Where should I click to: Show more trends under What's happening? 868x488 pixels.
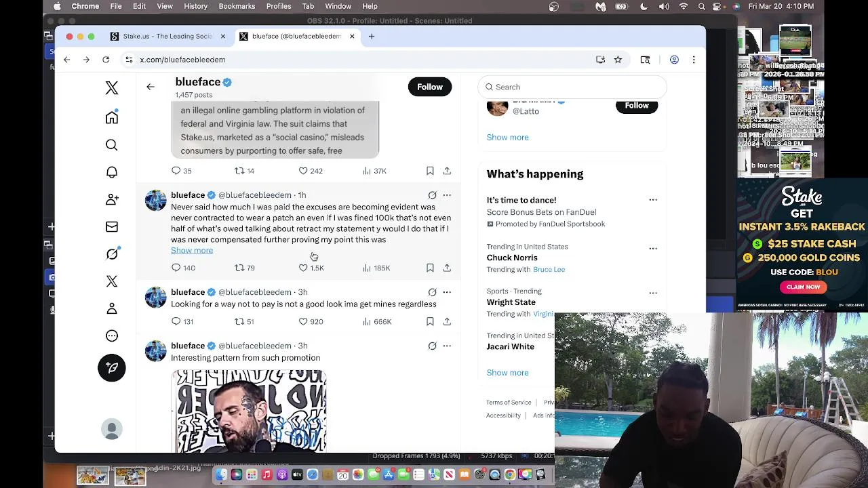[507, 373]
